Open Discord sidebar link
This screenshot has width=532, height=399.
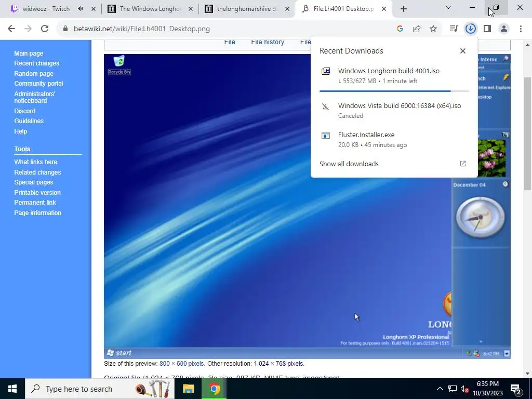pos(25,111)
